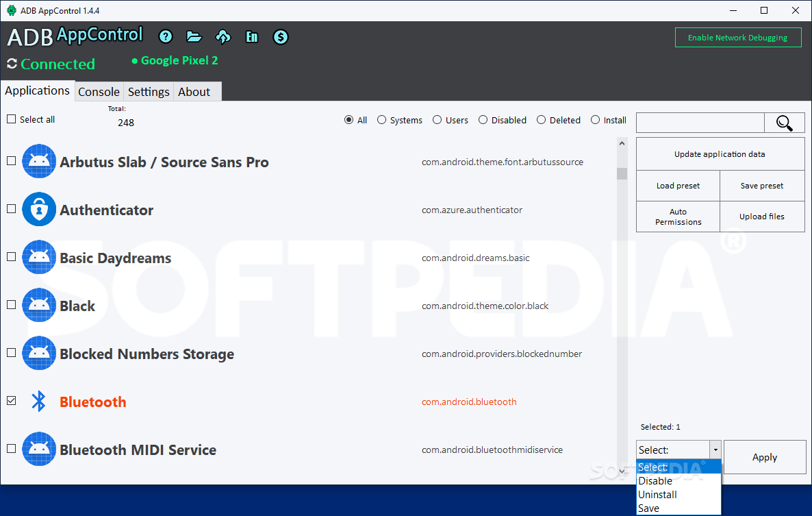Click the Black theme Android icon
The image size is (812, 516).
(x=39, y=305)
